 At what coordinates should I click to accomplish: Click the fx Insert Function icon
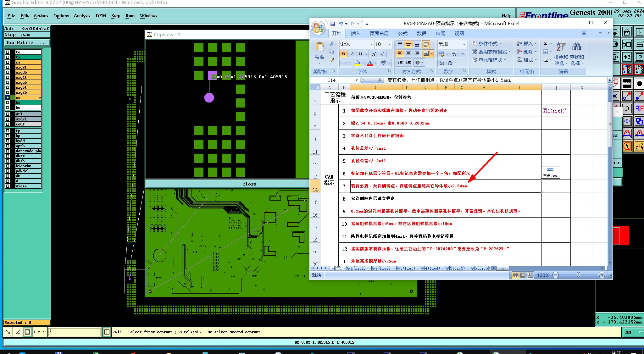380,80
